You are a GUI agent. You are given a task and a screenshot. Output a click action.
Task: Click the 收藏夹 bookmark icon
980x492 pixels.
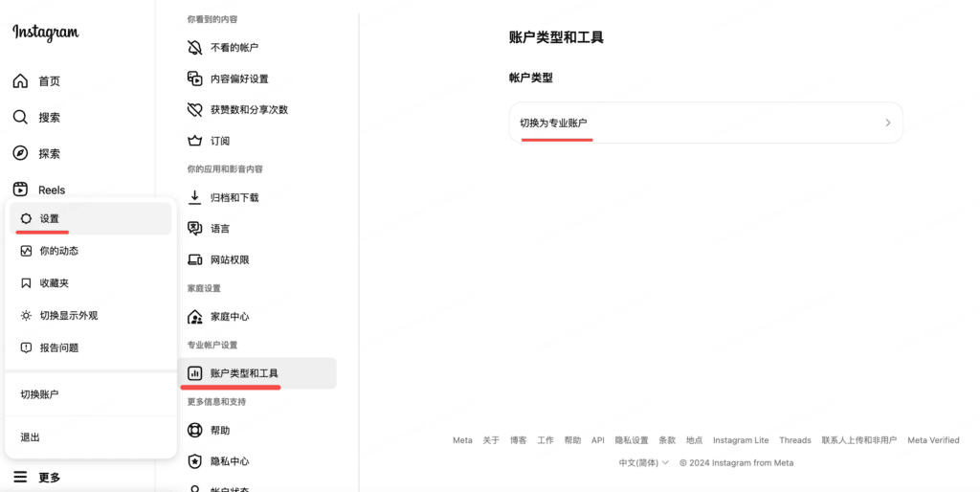point(26,283)
